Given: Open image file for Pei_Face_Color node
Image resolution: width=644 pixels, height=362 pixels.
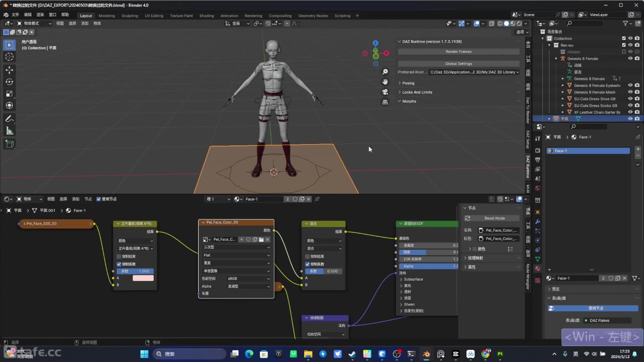Looking at the screenshot, I should tap(261, 239).
